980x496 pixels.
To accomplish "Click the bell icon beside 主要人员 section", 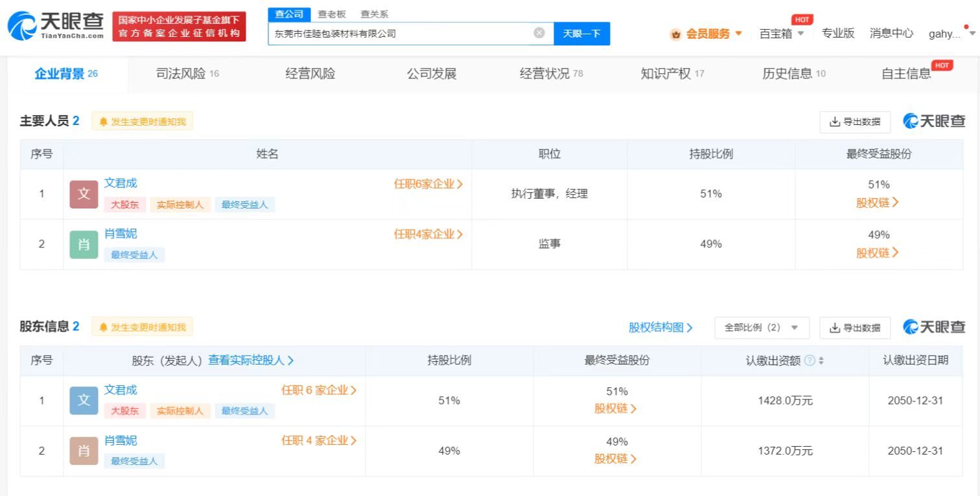I will click(102, 120).
